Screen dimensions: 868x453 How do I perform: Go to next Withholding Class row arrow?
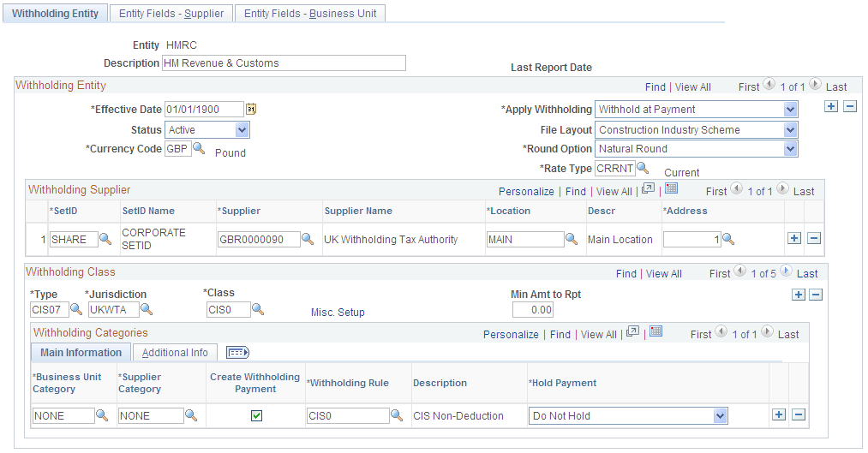pyautogui.click(x=786, y=271)
